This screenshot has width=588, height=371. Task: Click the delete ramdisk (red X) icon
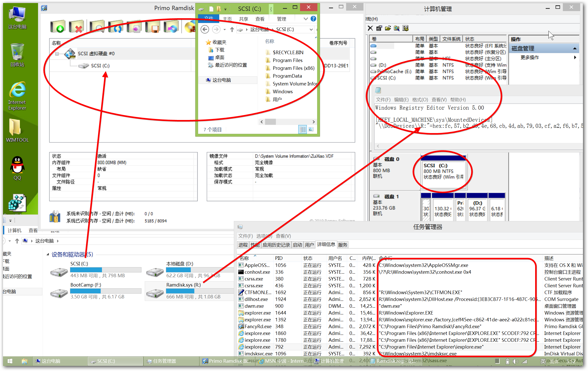click(x=76, y=27)
